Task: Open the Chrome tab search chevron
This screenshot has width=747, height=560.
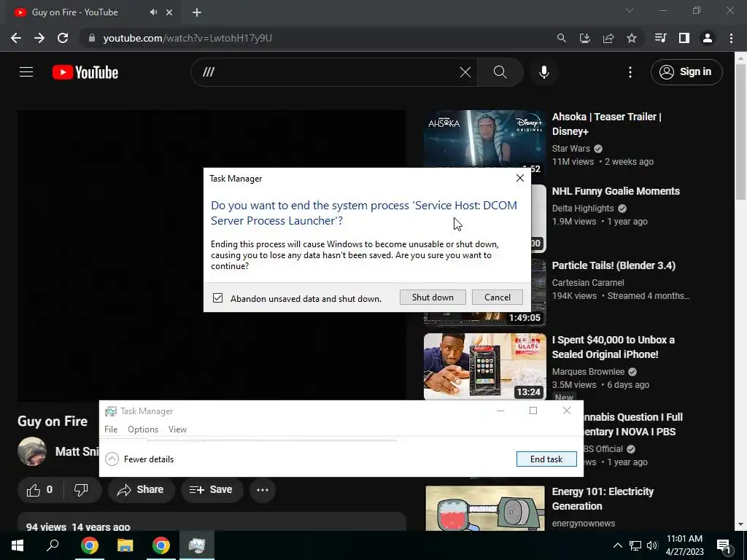Action: coord(630,10)
